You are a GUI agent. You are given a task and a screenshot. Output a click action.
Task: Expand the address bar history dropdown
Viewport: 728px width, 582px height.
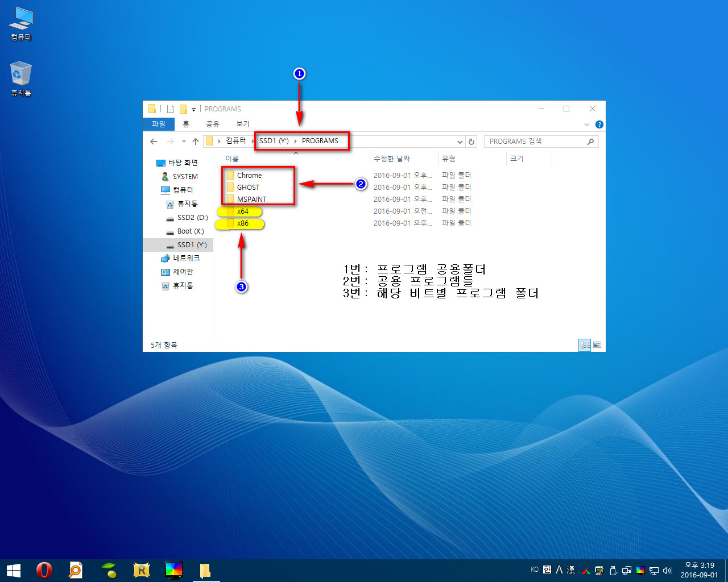[460, 142]
